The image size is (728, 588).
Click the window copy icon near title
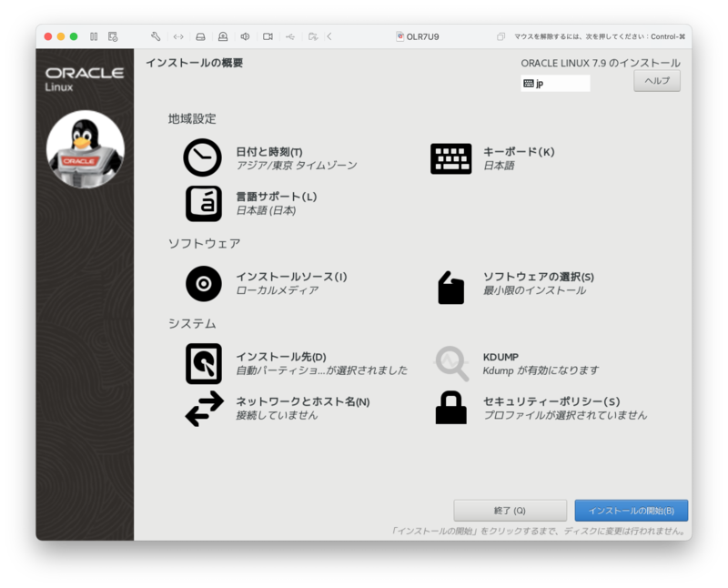coord(500,36)
